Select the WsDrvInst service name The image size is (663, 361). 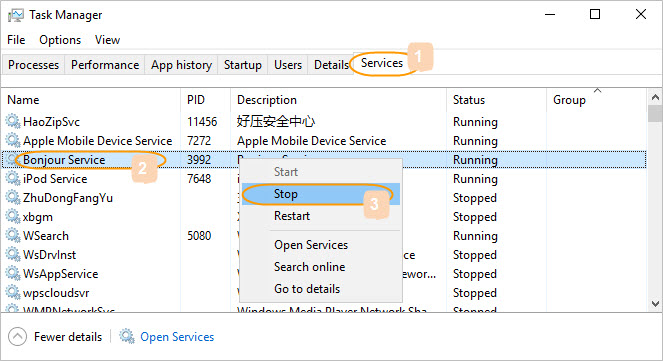click(x=49, y=255)
